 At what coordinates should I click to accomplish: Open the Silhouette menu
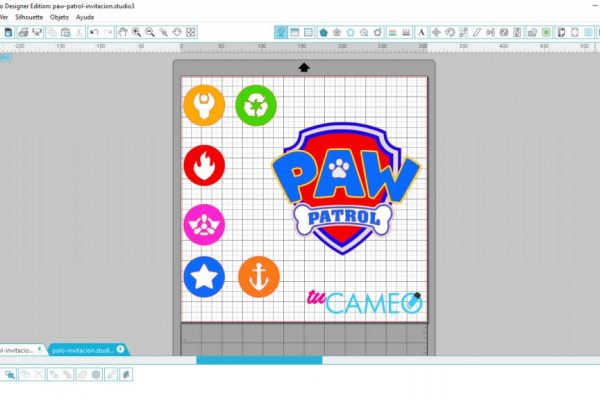pos(29,17)
